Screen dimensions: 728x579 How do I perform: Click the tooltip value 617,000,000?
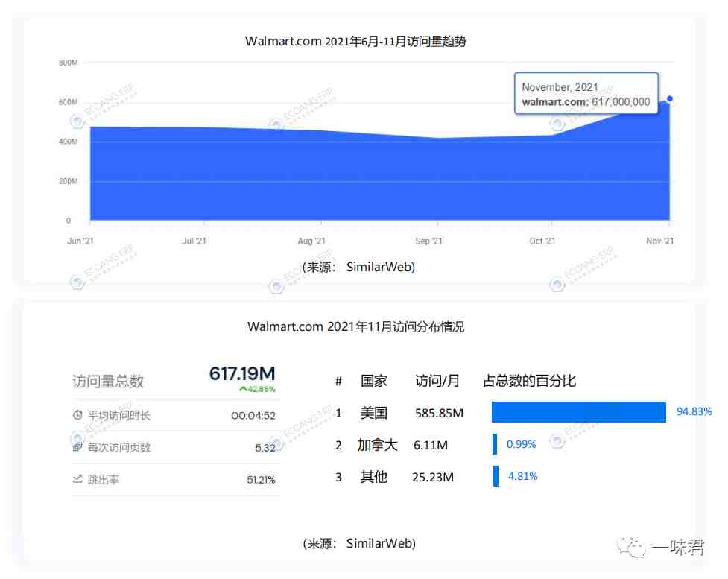(x=620, y=102)
